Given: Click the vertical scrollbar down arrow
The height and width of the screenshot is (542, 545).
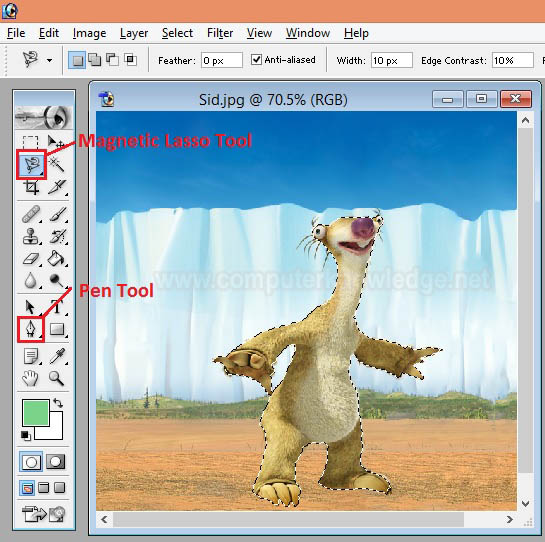Looking at the screenshot, I should 526,503.
